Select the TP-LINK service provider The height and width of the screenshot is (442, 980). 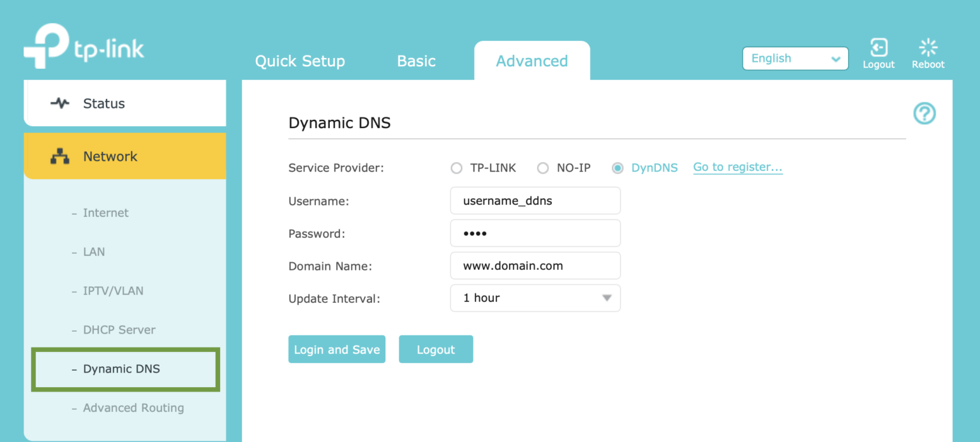tap(457, 168)
